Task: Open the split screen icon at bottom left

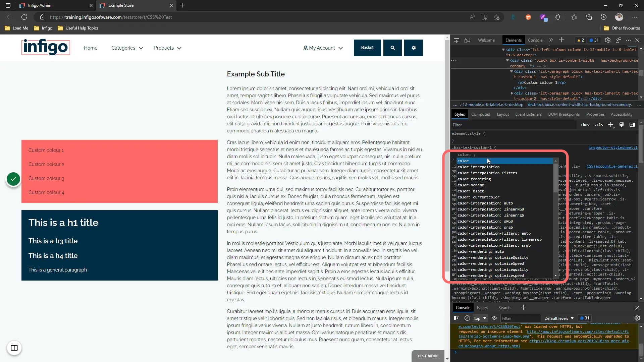Action: click(14, 348)
